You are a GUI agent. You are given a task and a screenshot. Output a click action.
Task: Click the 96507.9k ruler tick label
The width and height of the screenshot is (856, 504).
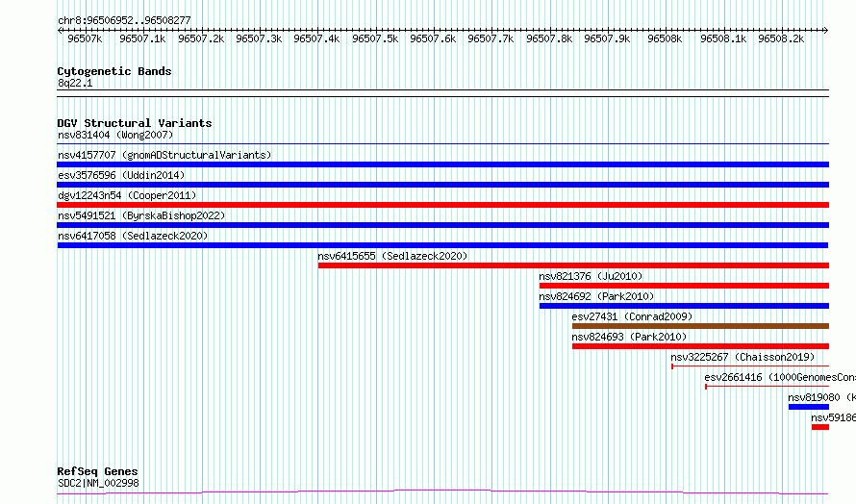coord(607,38)
